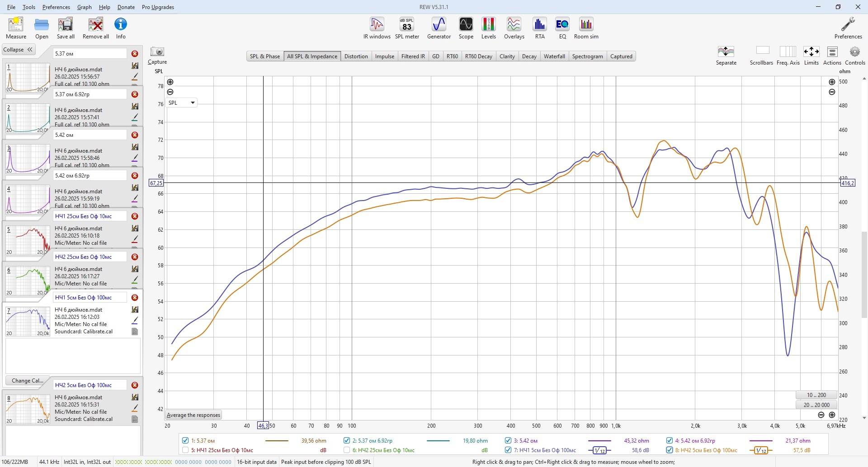Screen dimensions: 868x467
Task: Remove the 5.37 ом measurement
Action: pos(135,54)
